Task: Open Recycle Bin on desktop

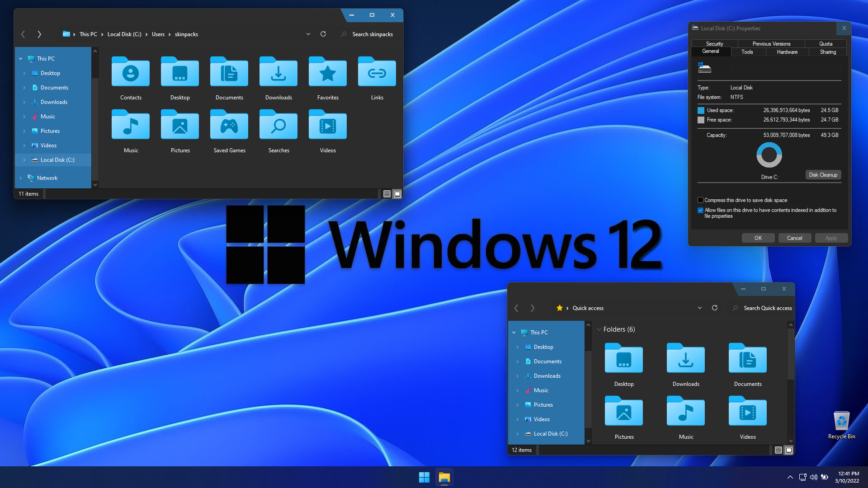Action: 841,425
